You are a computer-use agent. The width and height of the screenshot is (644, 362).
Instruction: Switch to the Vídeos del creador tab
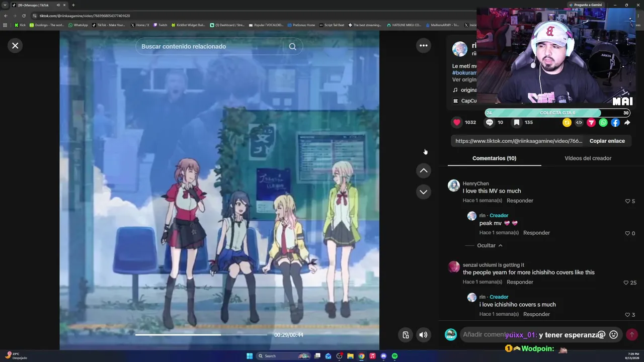point(588,158)
